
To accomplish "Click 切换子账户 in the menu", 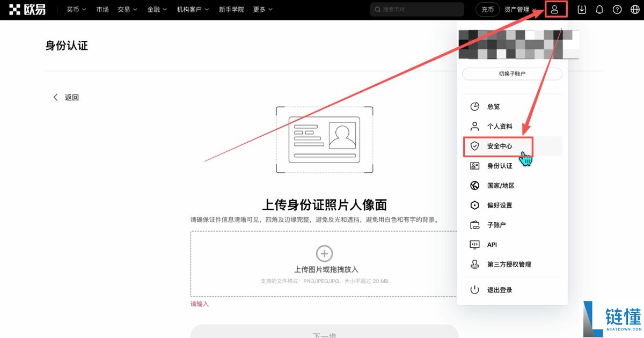I will tap(512, 74).
